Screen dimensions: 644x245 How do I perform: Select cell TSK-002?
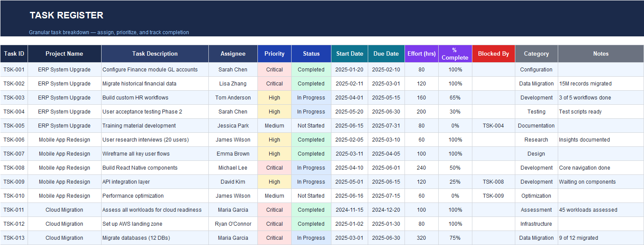click(x=14, y=83)
